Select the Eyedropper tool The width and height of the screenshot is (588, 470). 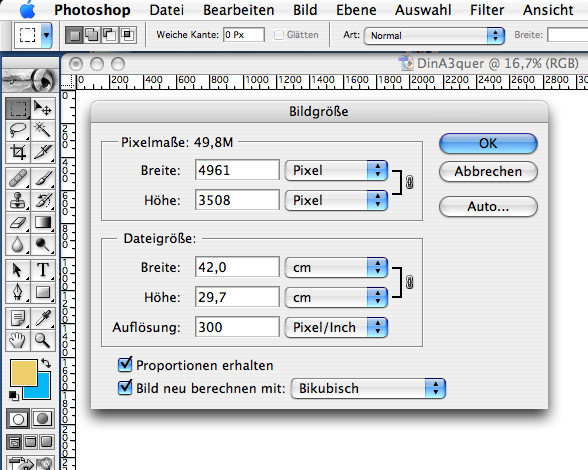[42, 318]
